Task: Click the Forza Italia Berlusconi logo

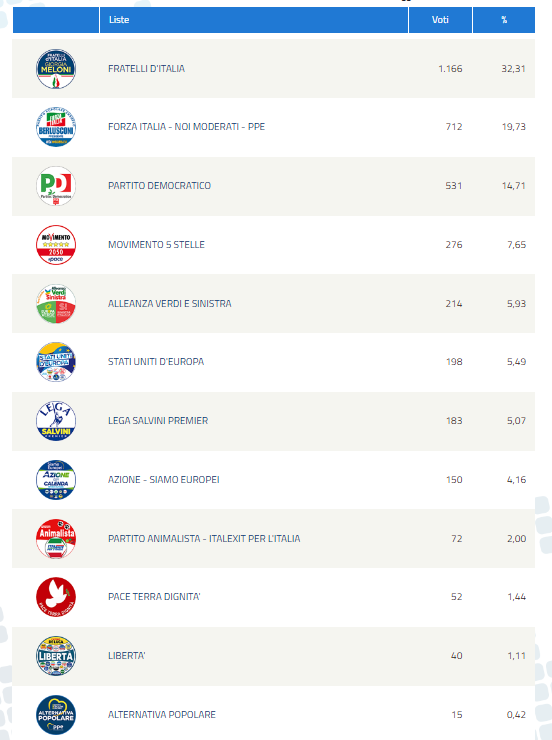Action: point(56,127)
